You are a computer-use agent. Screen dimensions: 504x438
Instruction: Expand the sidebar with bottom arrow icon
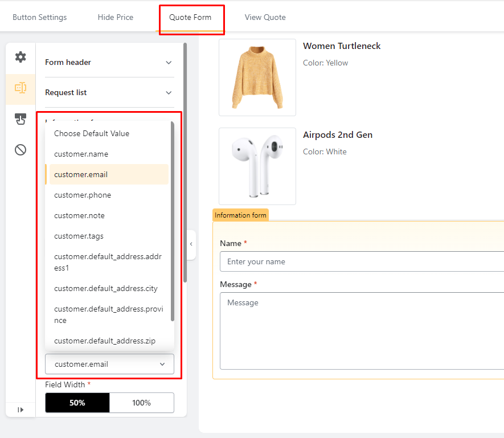pyautogui.click(x=21, y=410)
